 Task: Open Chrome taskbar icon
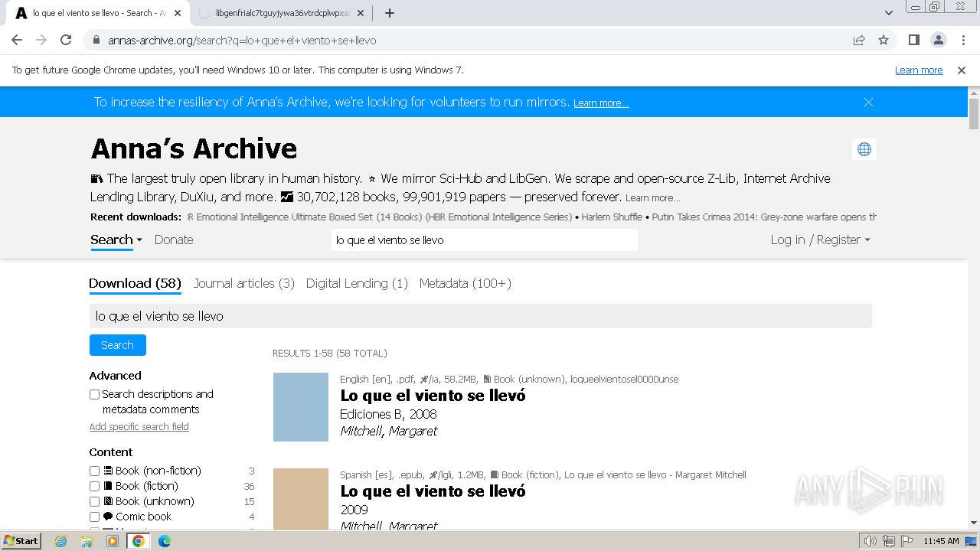138,541
